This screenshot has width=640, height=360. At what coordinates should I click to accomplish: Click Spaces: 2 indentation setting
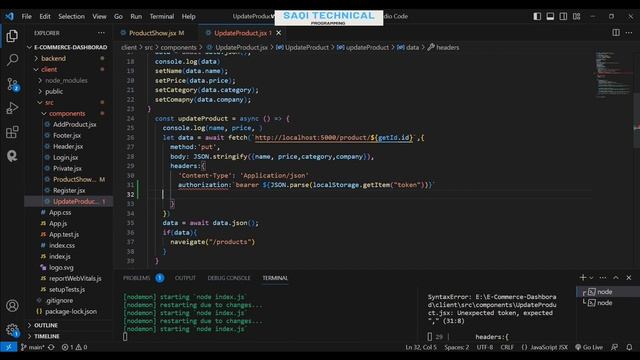click(x=456, y=347)
